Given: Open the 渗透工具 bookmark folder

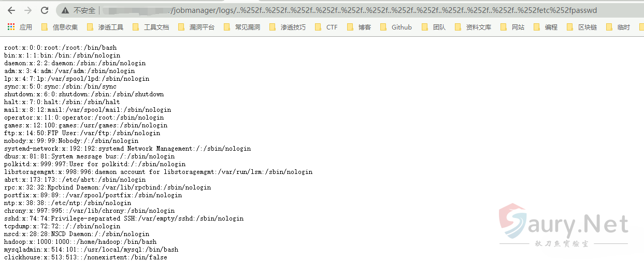Looking at the screenshot, I should [105, 27].
